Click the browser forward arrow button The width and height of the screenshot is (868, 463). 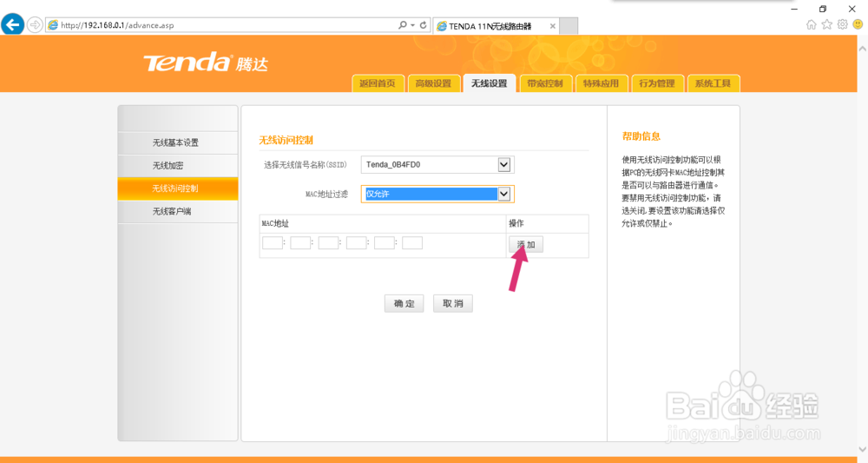[35, 25]
